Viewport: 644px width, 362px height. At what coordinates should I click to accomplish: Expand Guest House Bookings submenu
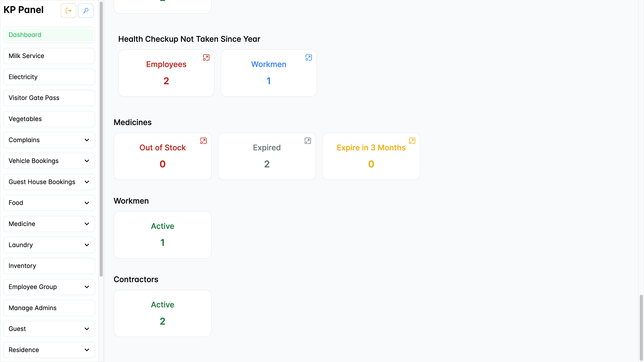87,182
